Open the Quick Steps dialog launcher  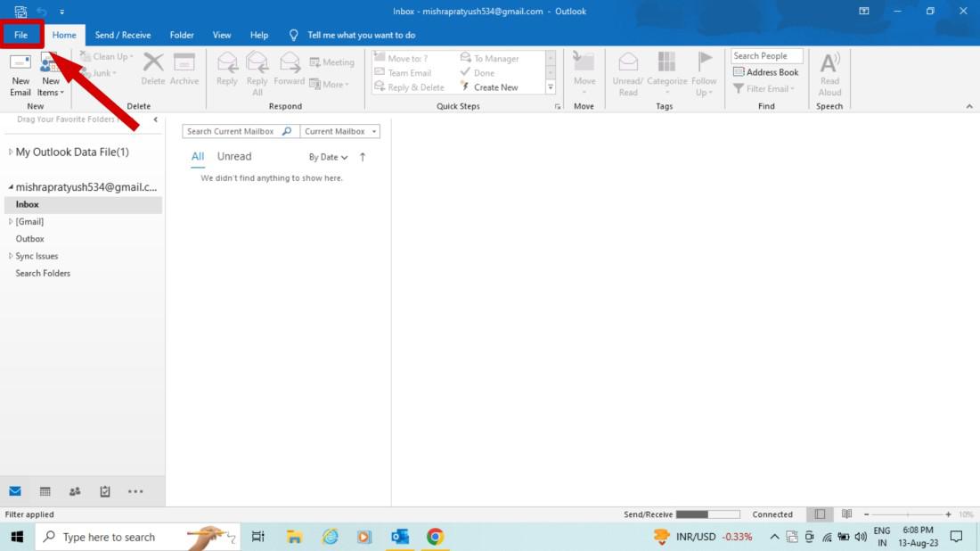click(558, 107)
